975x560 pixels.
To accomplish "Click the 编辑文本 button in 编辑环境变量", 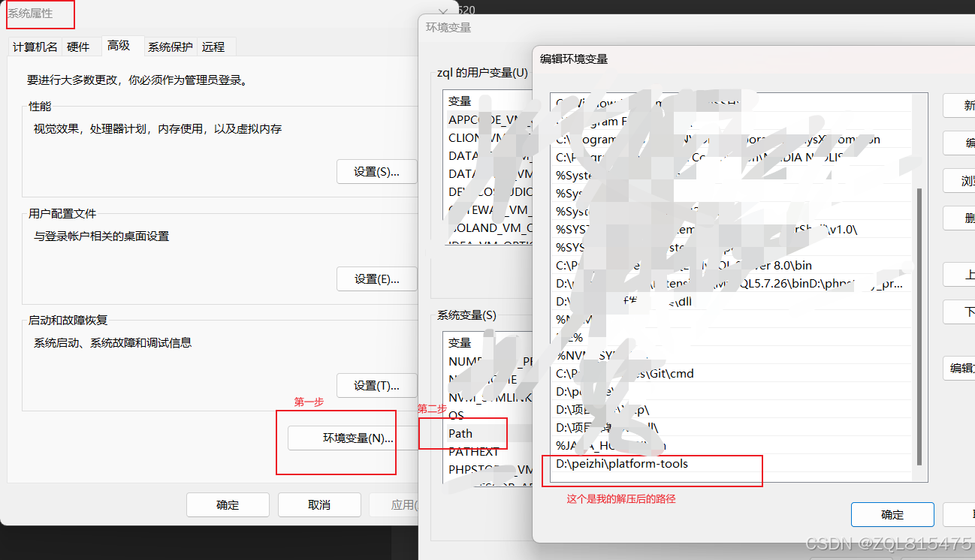I will click(959, 368).
